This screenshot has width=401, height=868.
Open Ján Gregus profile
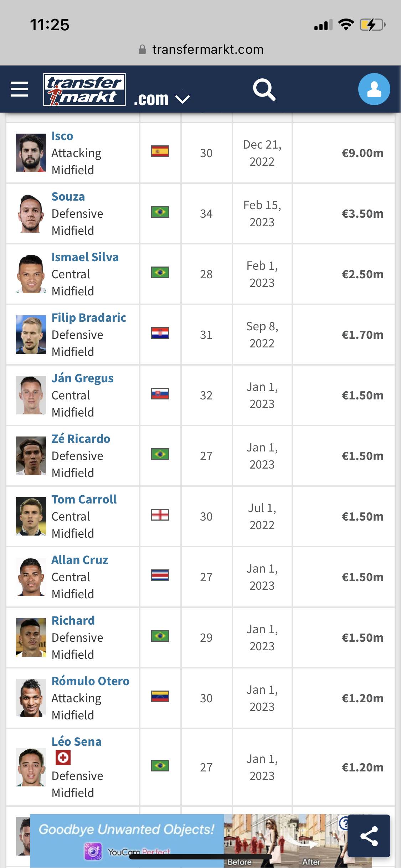(x=83, y=378)
